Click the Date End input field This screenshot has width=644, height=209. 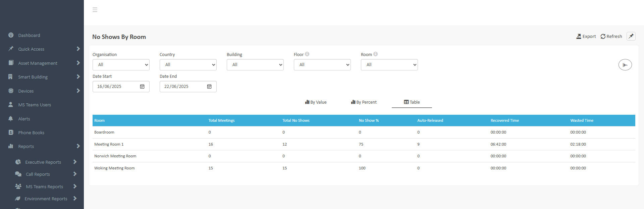(x=188, y=87)
